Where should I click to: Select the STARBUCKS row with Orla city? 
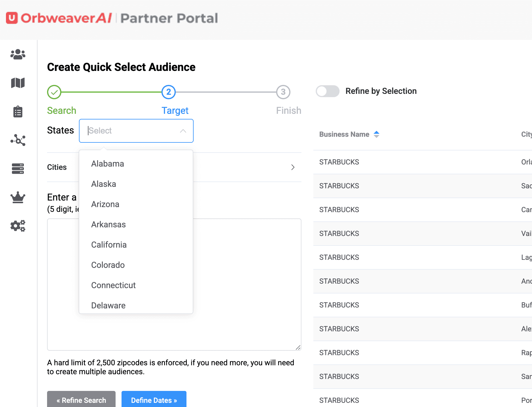423,162
